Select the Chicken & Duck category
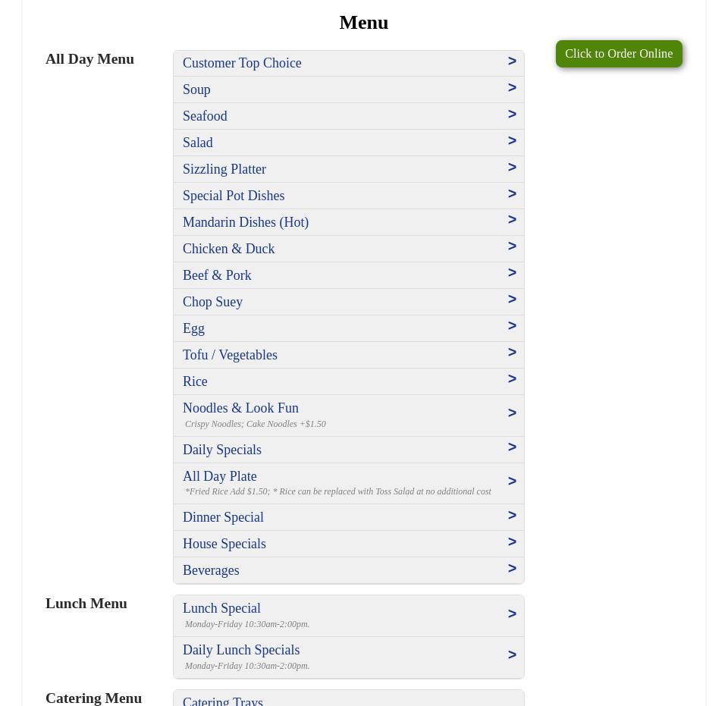728x706 pixels. pos(228,249)
